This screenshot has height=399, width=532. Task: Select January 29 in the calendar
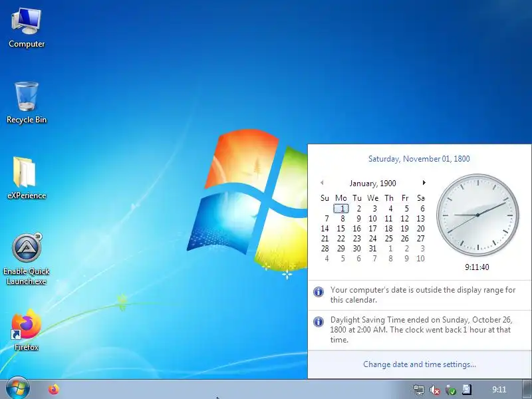(x=341, y=249)
